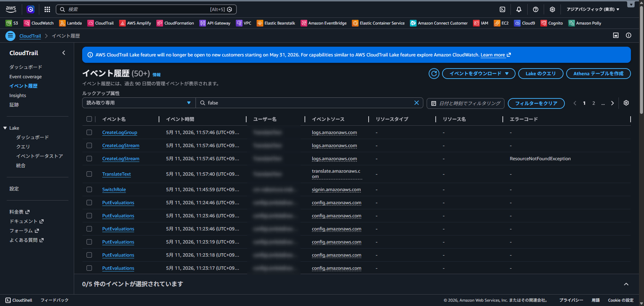Click the 'Lake のクエリ' button

[541, 74]
